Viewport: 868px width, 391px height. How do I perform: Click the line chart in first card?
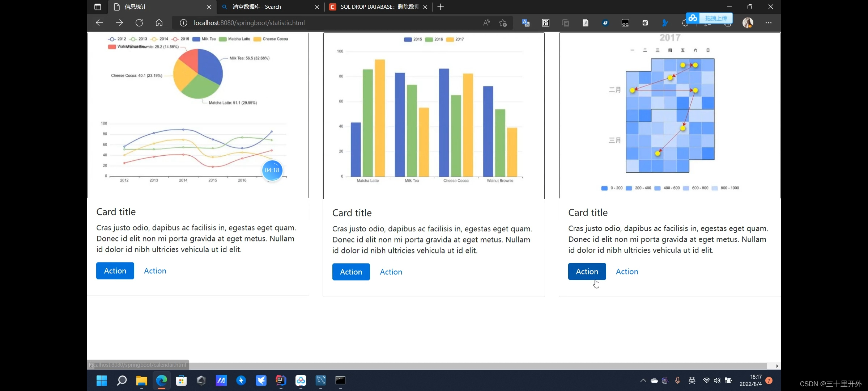point(194,150)
